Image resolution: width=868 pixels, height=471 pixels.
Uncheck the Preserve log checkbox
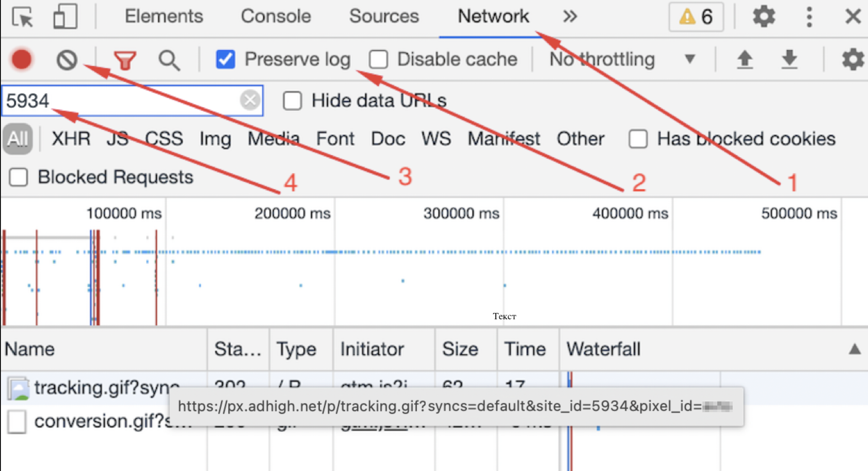pyautogui.click(x=225, y=59)
